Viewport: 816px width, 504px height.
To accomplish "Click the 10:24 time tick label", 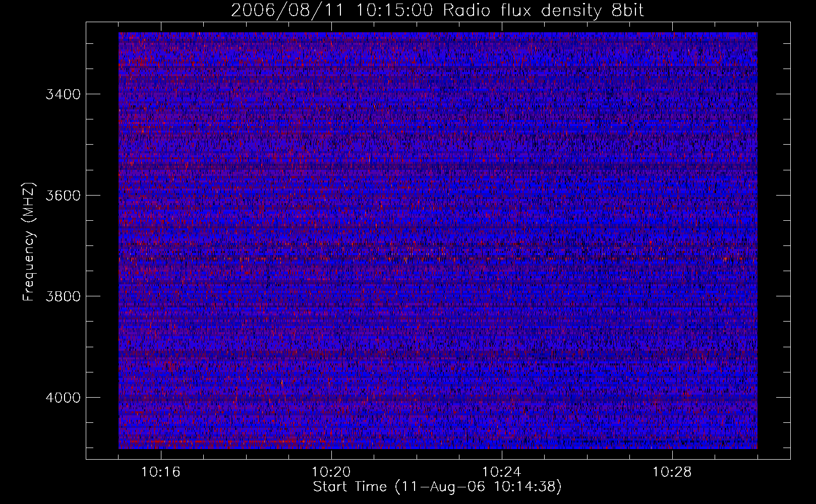I will [502, 472].
